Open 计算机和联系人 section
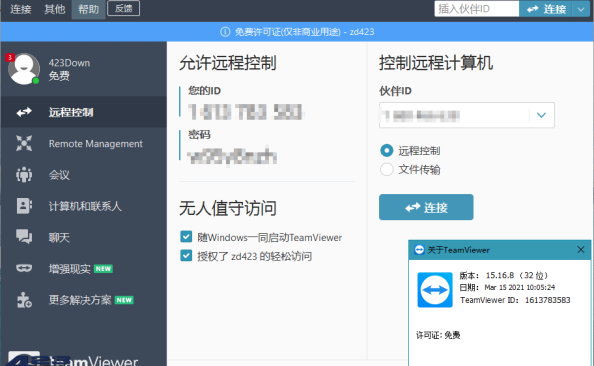Viewport: 594px width, 366px height. pos(84,206)
